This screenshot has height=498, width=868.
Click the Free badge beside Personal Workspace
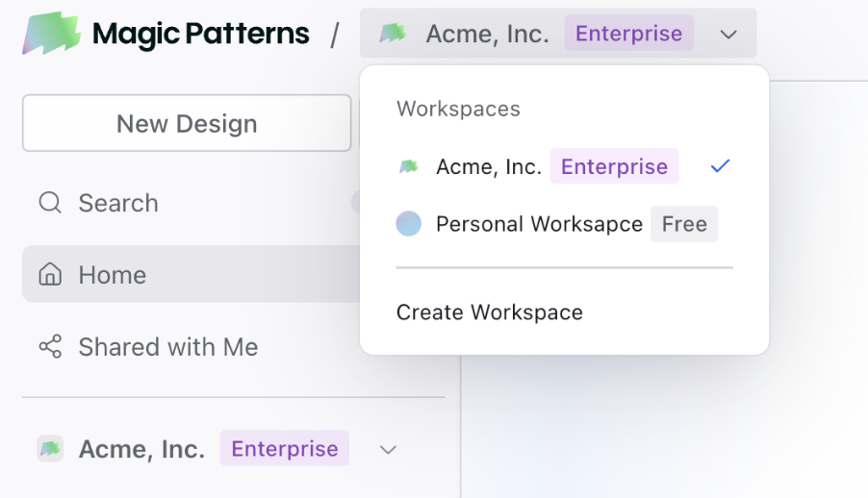tap(684, 224)
